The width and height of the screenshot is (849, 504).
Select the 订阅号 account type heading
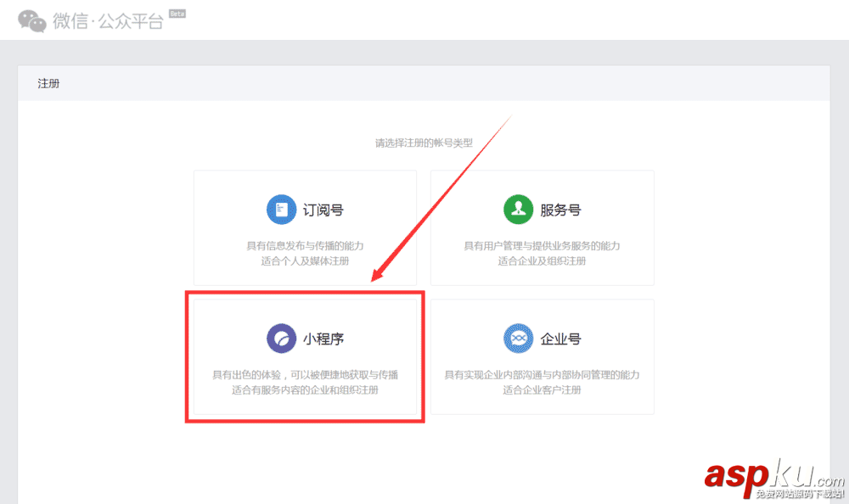(323, 210)
